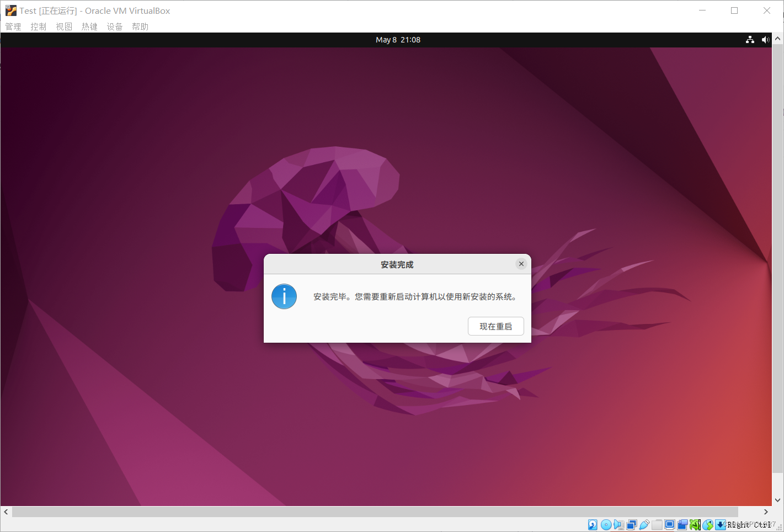Click the keyboard capture down-arrow icon
This screenshot has height=532, width=784.
721,525
